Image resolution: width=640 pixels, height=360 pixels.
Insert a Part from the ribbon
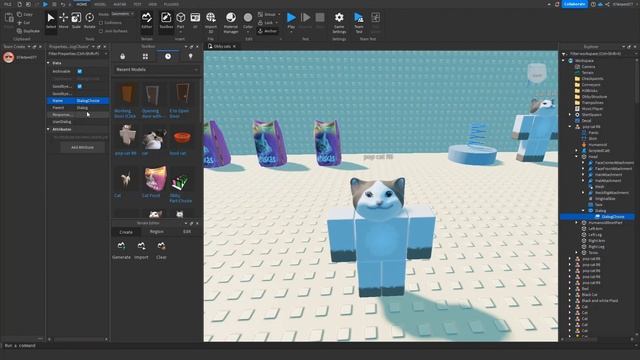click(x=180, y=21)
